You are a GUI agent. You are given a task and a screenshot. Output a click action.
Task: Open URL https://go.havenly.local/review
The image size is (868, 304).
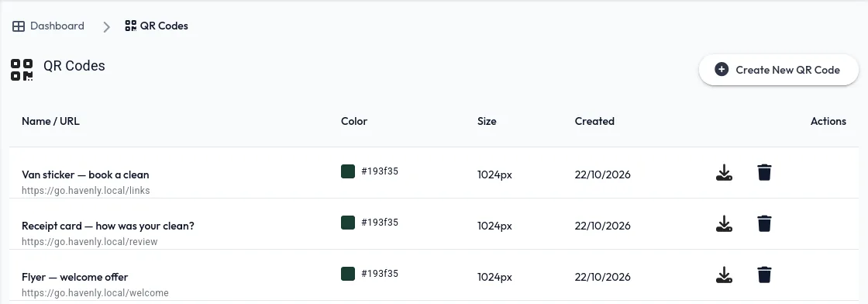coord(90,241)
